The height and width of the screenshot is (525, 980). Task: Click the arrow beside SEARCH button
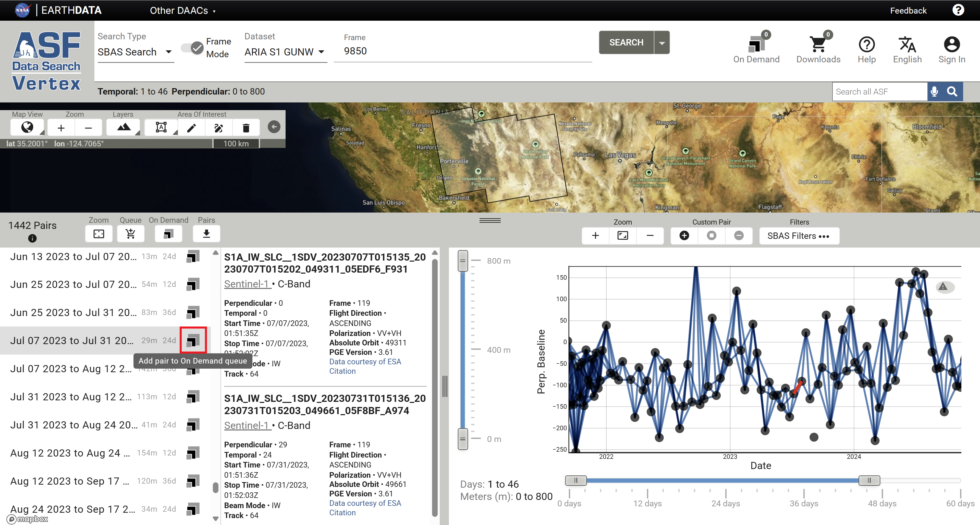coord(662,43)
